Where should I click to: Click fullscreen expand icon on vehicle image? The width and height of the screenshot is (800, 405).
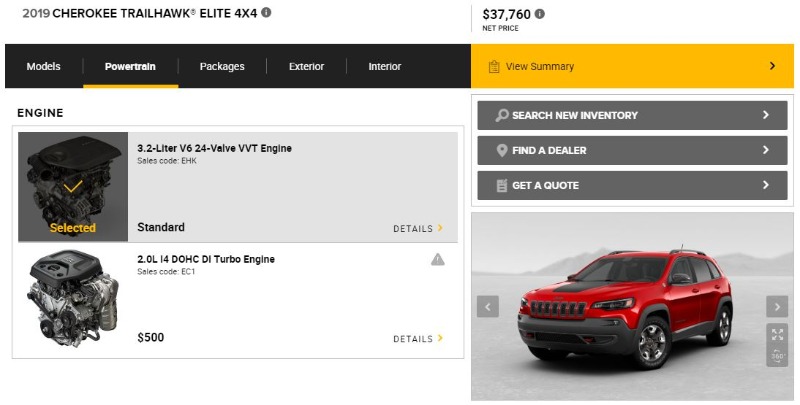tap(778, 334)
